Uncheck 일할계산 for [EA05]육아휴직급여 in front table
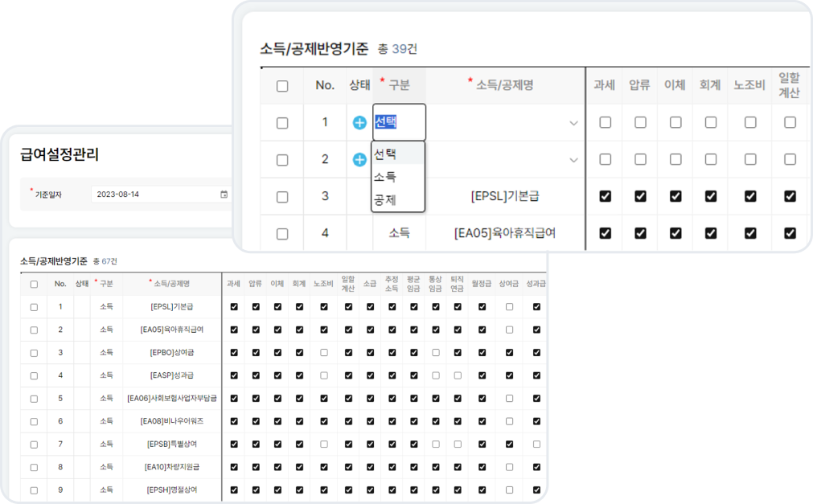This screenshot has height=504, width=813. 790,233
